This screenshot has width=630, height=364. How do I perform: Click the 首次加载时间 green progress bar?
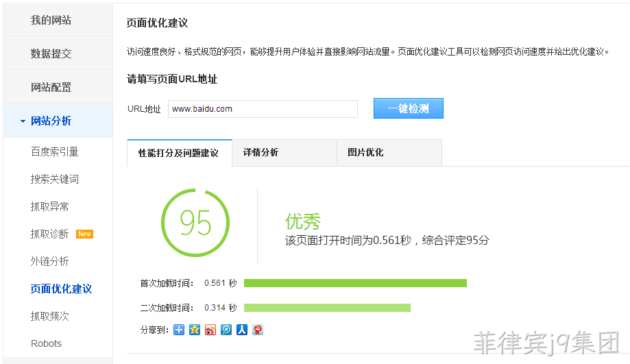(355, 283)
